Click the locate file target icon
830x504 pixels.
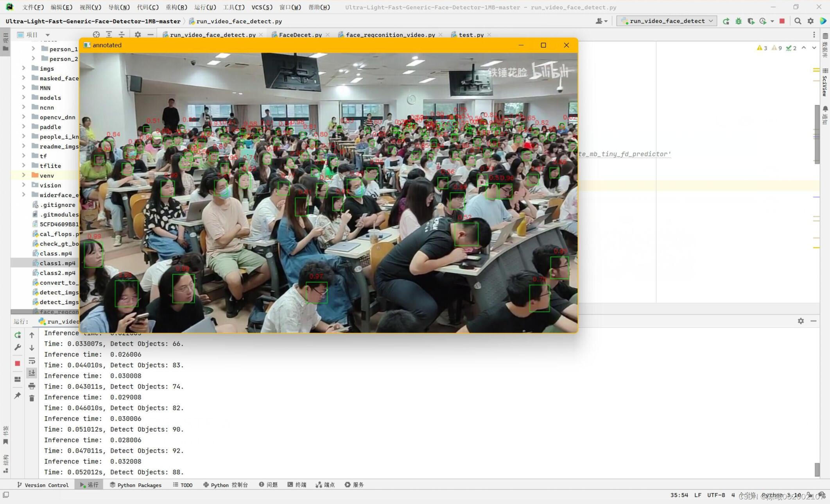(96, 34)
